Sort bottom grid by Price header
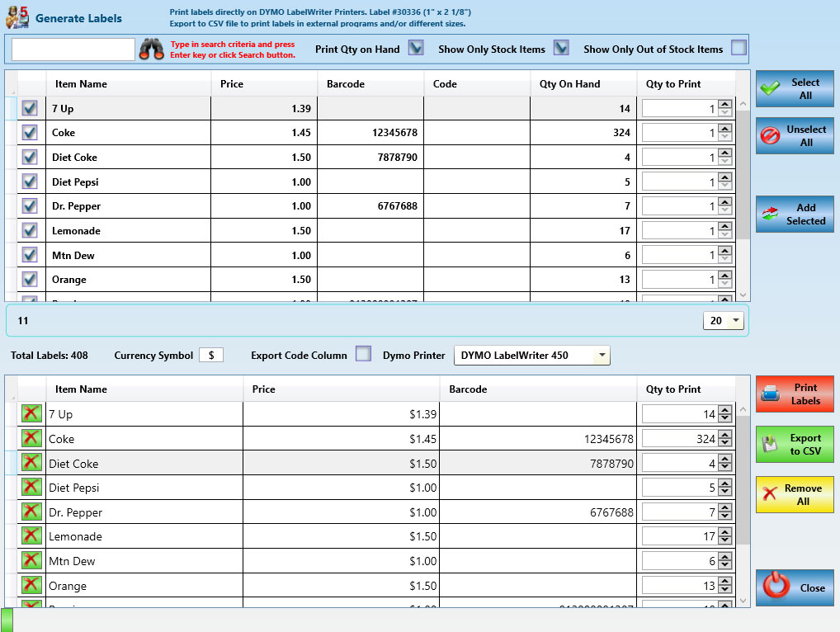Screen dimensions: 840x632 [x=342, y=389]
